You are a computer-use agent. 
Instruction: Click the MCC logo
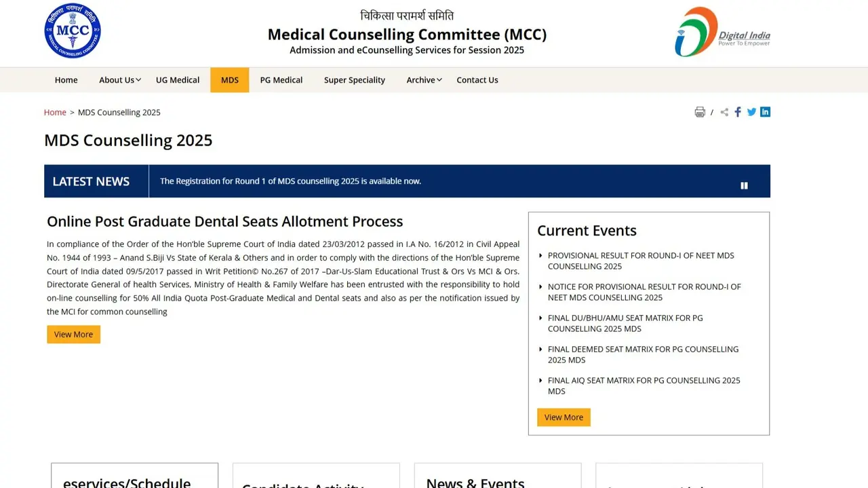[x=73, y=30]
